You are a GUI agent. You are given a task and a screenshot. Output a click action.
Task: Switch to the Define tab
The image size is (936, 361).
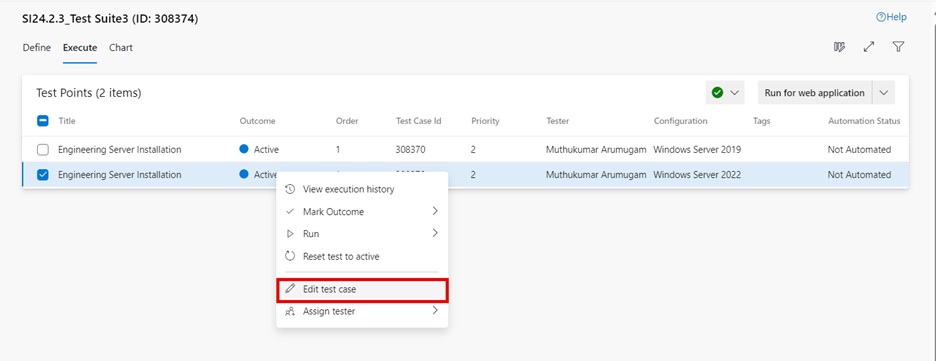pyautogui.click(x=36, y=48)
